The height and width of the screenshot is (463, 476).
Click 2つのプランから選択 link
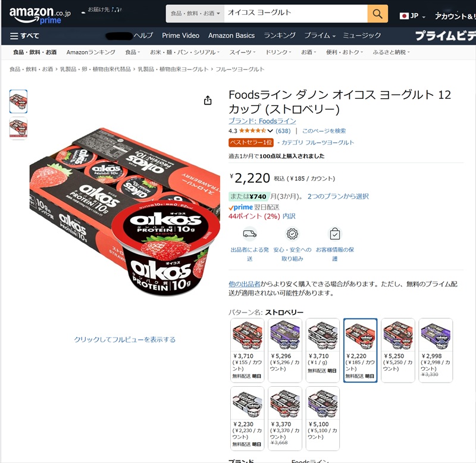pos(338,196)
